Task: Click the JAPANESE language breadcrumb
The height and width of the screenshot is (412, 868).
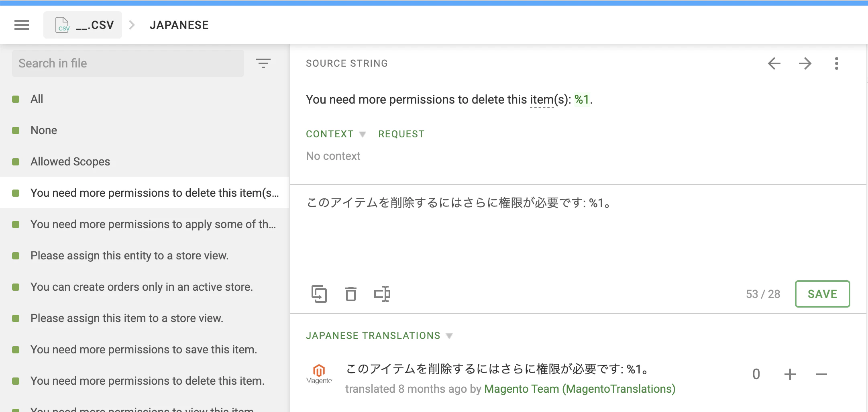Action: [179, 25]
